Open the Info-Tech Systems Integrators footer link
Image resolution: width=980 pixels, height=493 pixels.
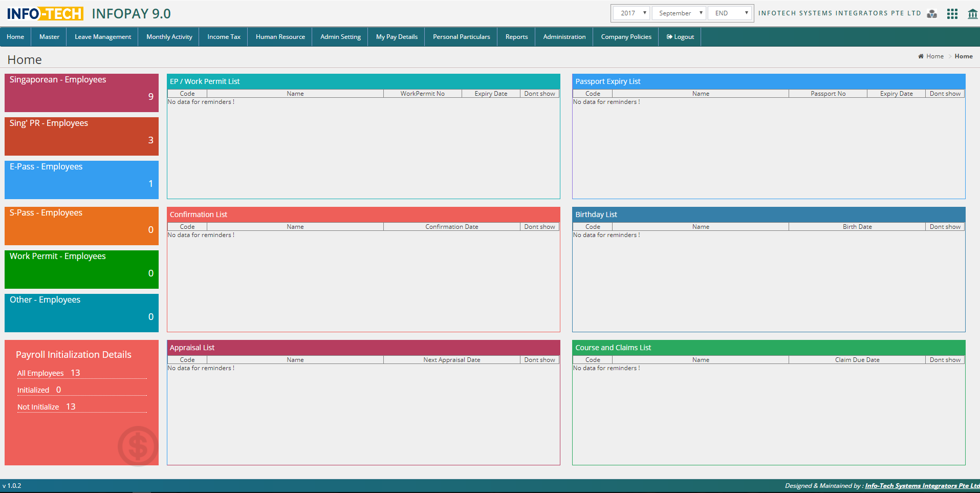[x=922, y=486]
